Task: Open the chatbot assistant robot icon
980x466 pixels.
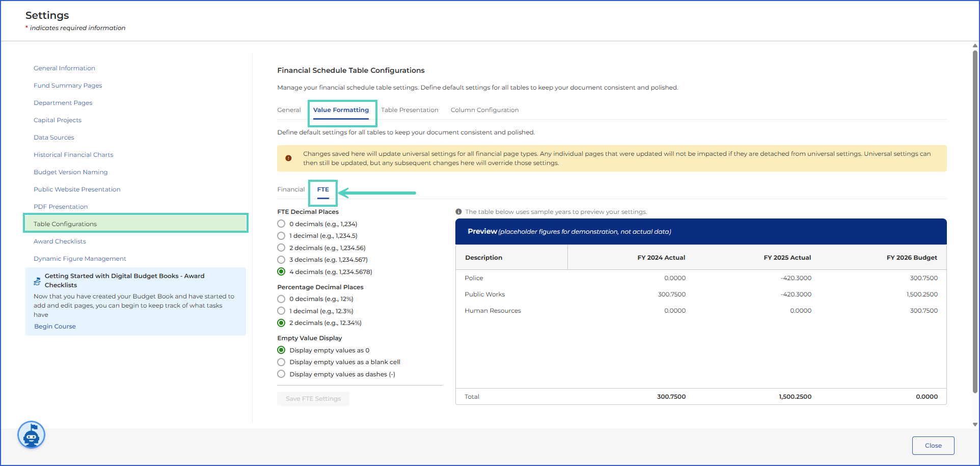Action: [32, 435]
